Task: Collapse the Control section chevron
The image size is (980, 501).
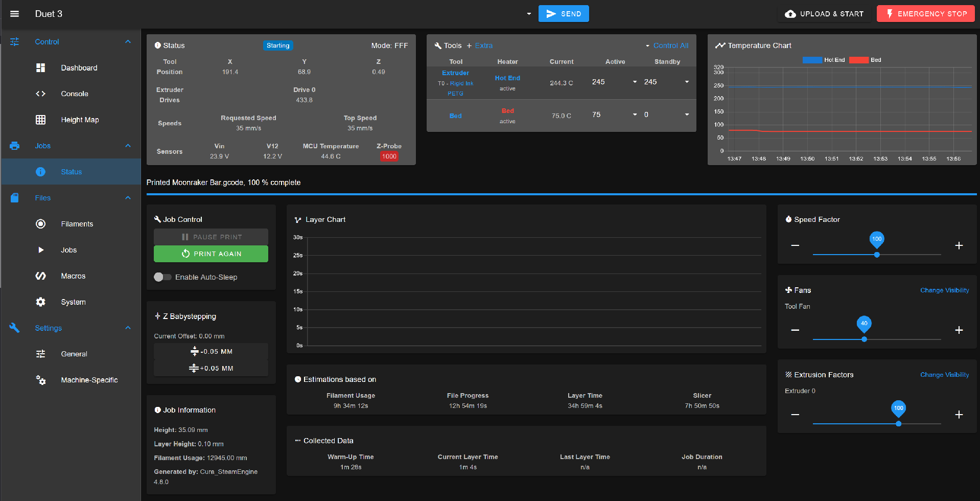Action: [128, 42]
